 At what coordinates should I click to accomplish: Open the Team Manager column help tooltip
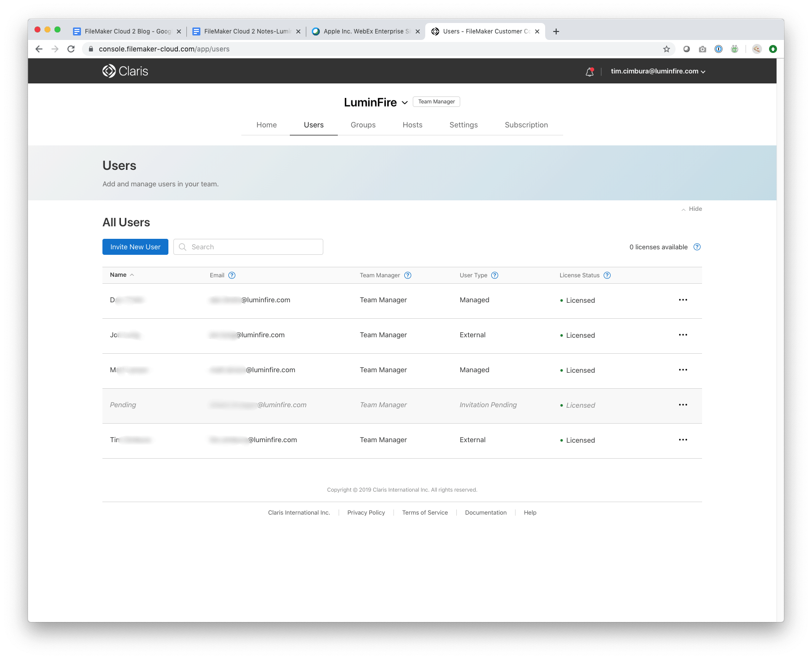pyautogui.click(x=408, y=275)
